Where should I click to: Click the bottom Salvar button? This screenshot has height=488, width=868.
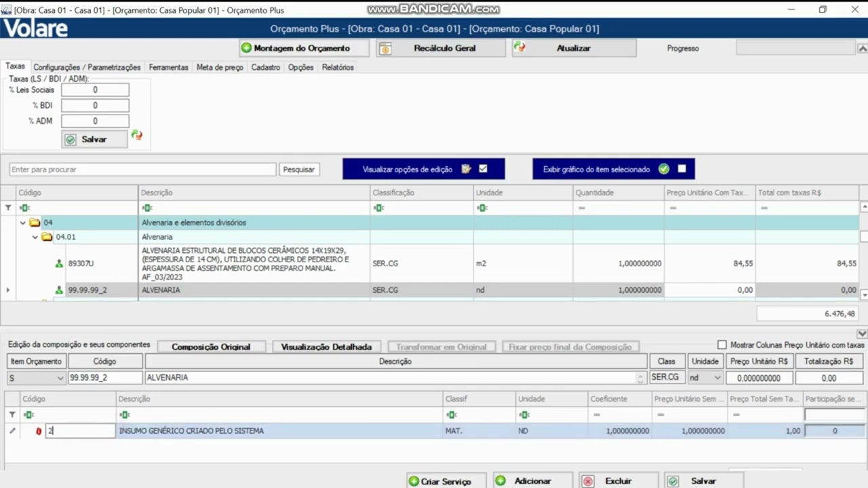[703, 481]
